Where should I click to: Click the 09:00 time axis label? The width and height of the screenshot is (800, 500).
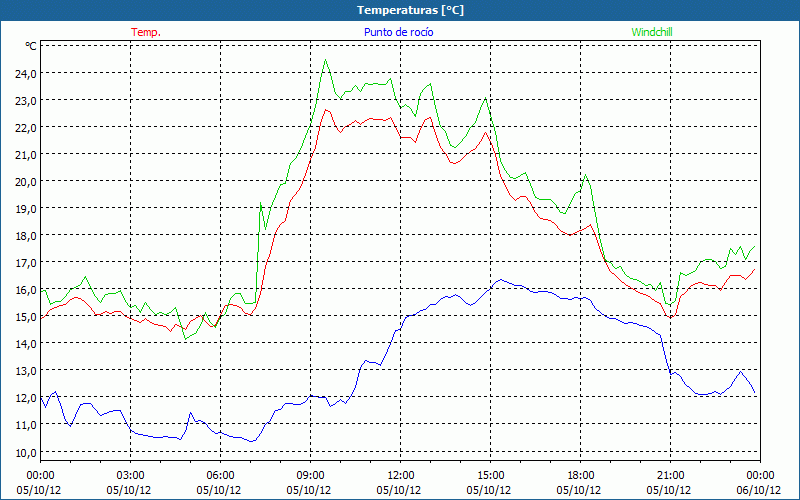click(x=310, y=476)
